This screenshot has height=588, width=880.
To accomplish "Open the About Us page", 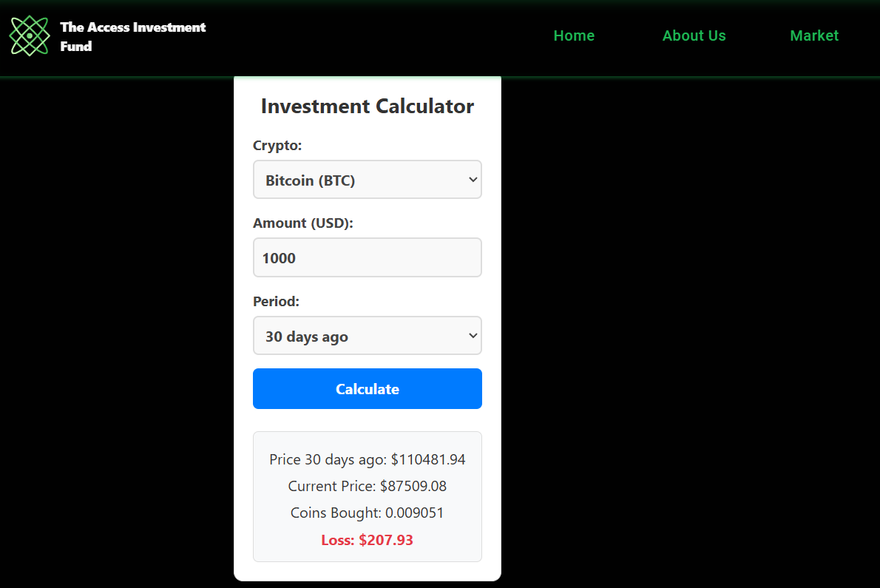I will click(x=694, y=35).
